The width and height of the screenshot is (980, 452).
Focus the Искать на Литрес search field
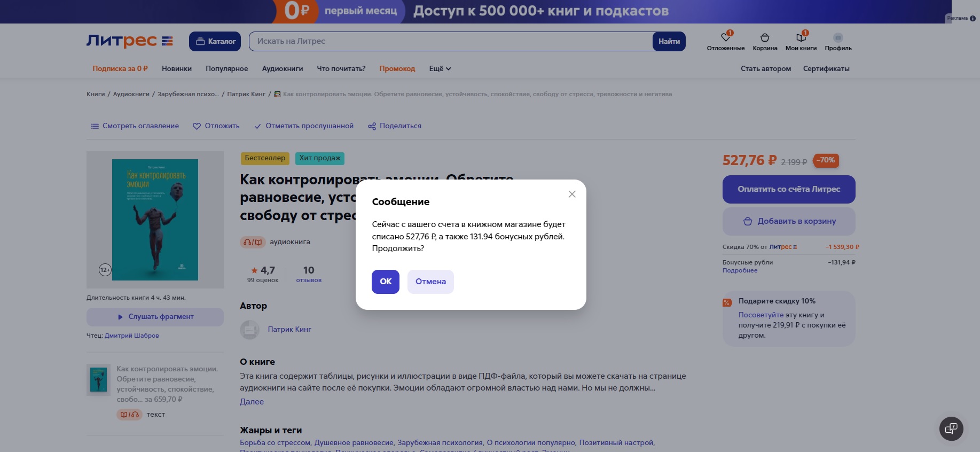pyautogui.click(x=451, y=41)
